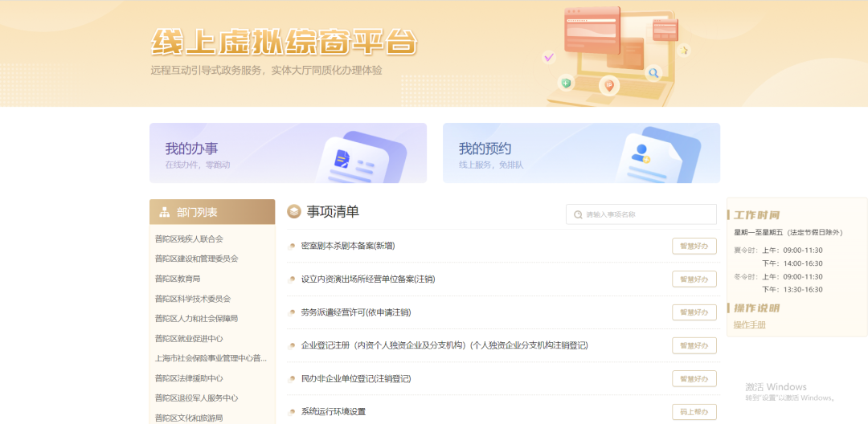This screenshot has width=868, height=424.
Task: Click the 部门列表 organization chart icon
Action: click(x=164, y=213)
